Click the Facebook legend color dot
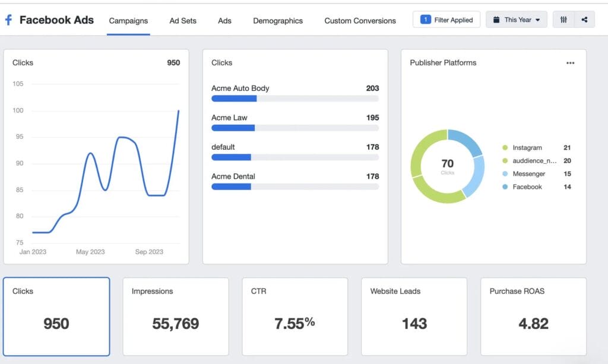The height and width of the screenshot is (364, 608). pyautogui.click(x=505, y=187)
